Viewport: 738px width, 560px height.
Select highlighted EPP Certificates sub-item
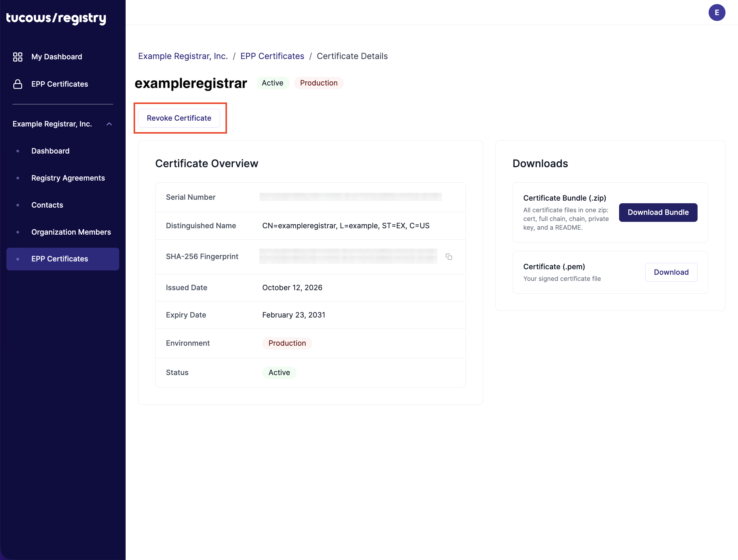click(x=63, y=259)
